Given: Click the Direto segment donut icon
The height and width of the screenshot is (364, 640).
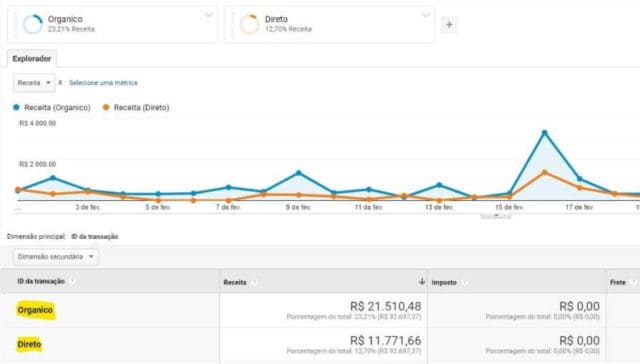Looking at the screenshot, I should point(249,24).
